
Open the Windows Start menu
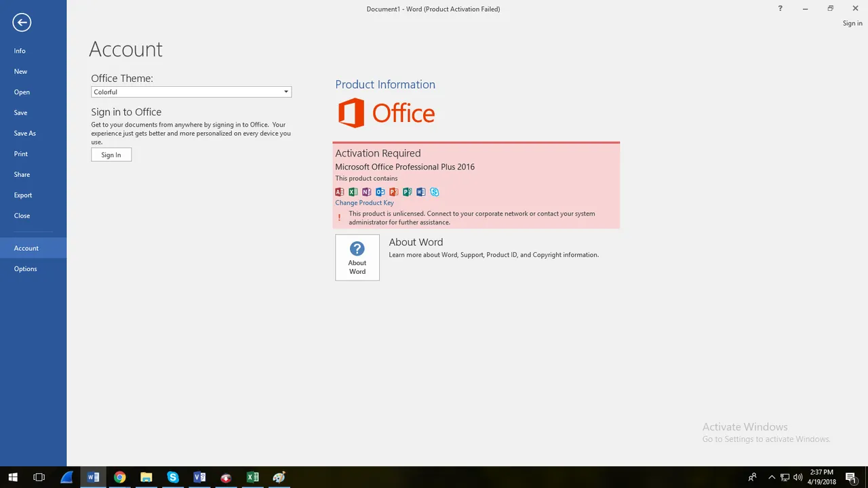click(x=13, y=477)
